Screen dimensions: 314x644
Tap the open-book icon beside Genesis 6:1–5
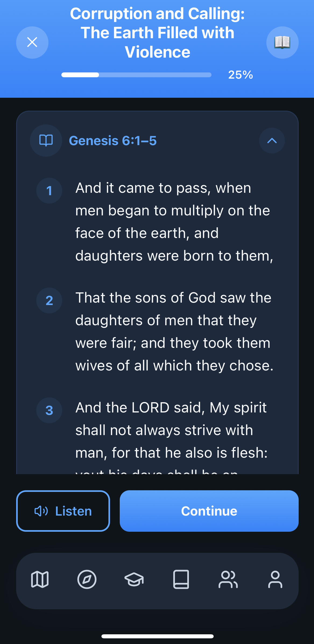click(46, 141)
